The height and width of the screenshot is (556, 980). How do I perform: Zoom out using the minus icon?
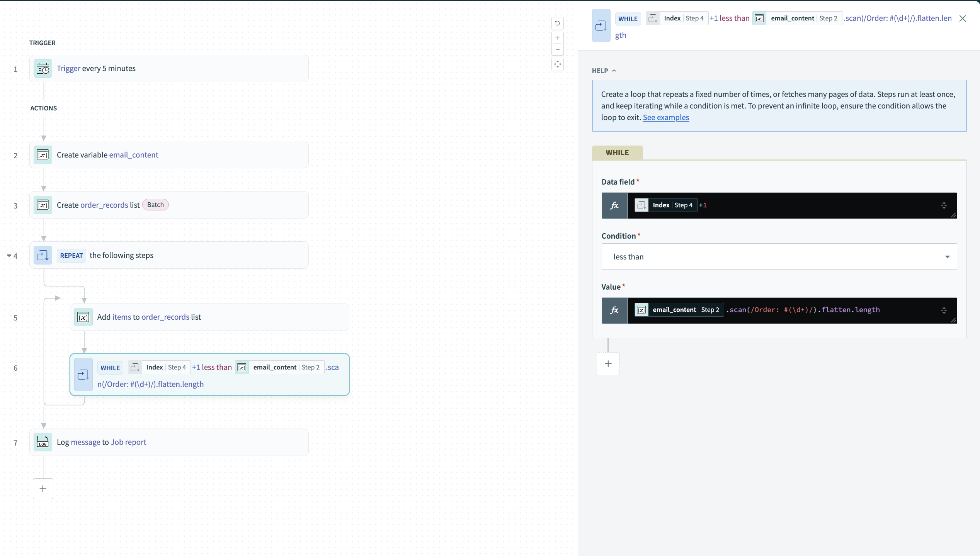click(557, 49)
